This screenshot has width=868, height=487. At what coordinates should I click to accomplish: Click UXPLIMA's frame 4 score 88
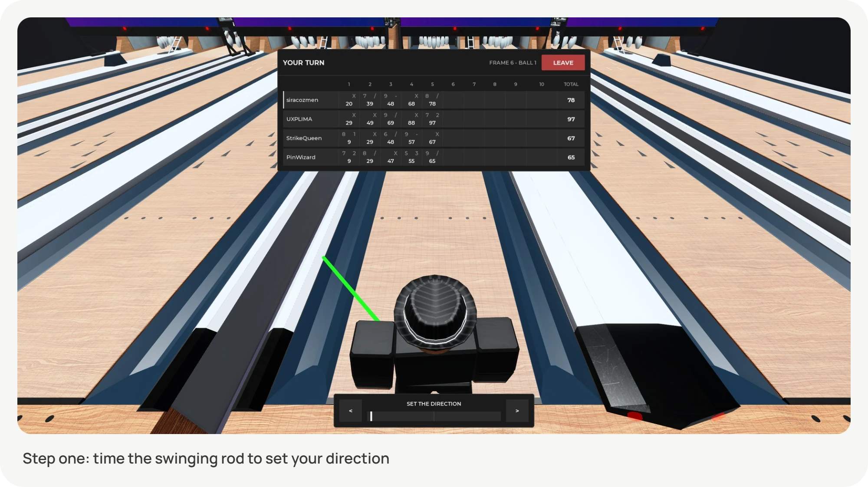[411, 123]
